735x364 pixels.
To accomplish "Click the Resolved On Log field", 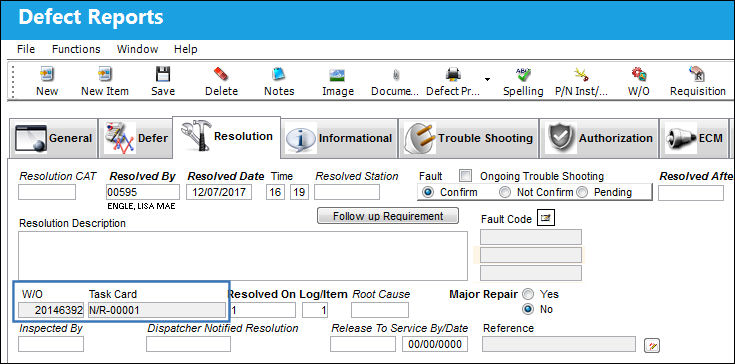I will click(x=262, y=310).
